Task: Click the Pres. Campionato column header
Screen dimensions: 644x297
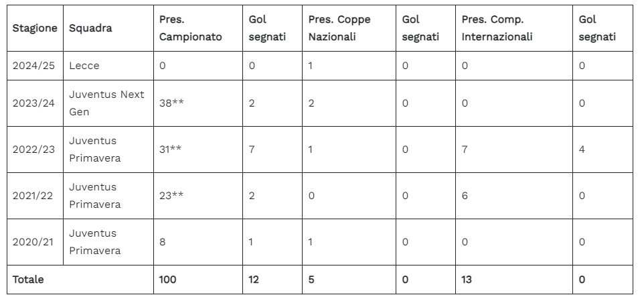Action: (x=190, y=28)
